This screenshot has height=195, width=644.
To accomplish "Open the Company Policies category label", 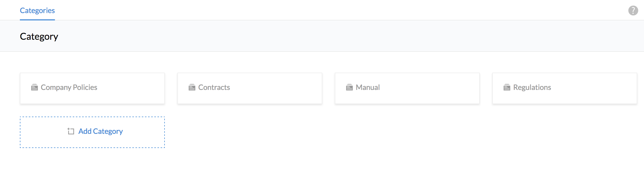I will click(x=69, y=87).
